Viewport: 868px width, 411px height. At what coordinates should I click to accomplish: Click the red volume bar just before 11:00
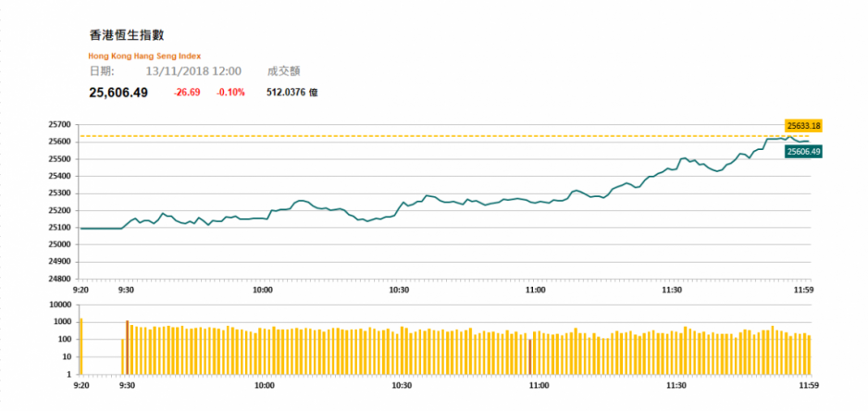point(529,356)
